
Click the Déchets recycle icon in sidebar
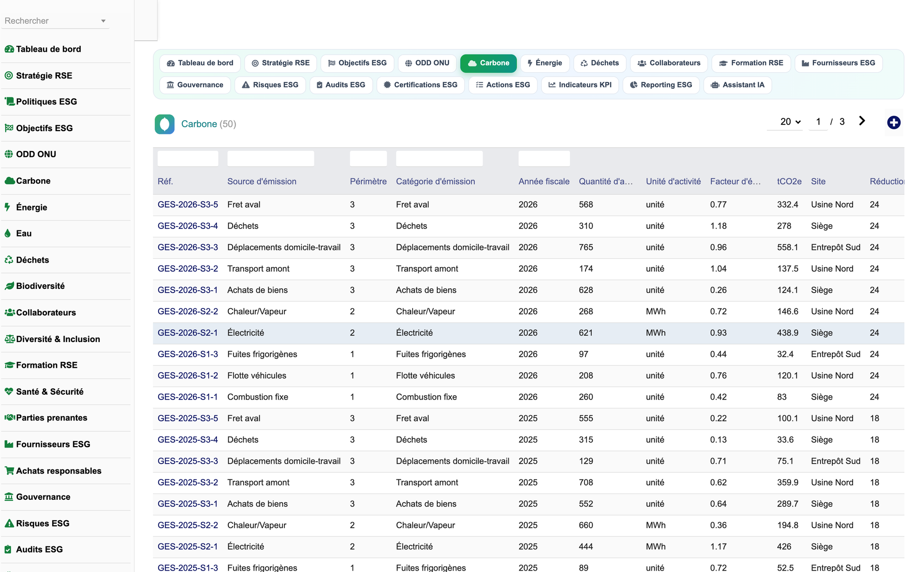click(x=9, y=260)
